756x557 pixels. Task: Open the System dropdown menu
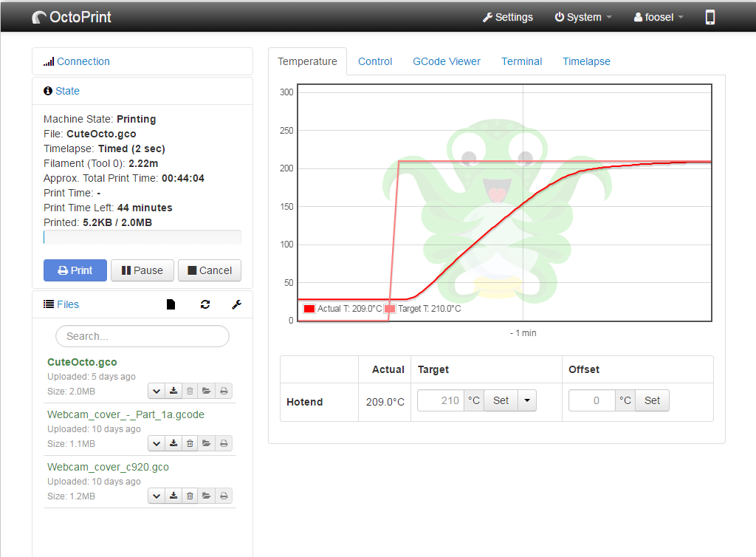tap(583, 16)
